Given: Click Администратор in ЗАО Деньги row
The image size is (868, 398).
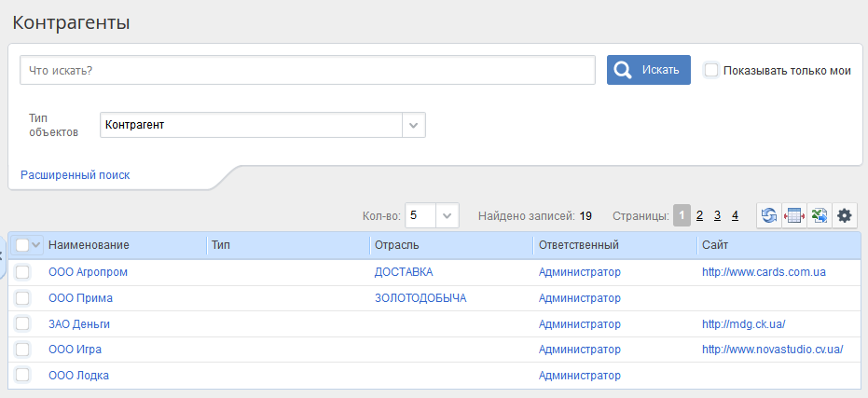Looking at the screenshot, I should pyautogui.click(x=580, y=323).
